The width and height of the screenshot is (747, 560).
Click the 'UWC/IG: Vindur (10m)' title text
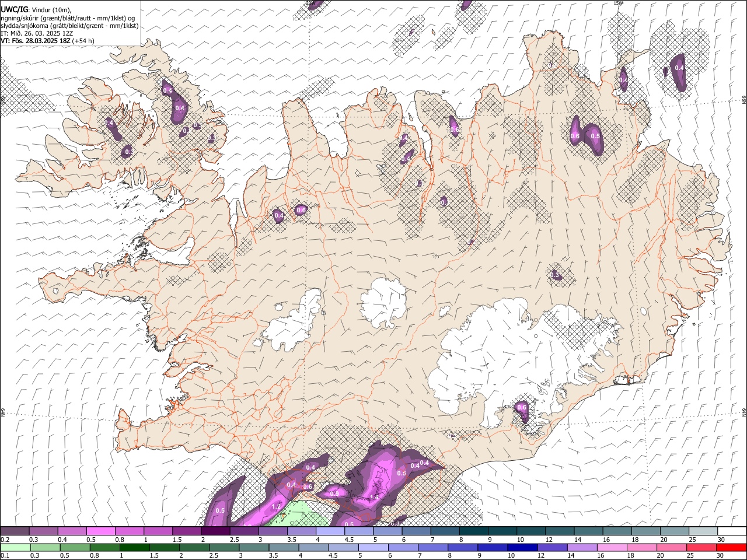point(36,9)
